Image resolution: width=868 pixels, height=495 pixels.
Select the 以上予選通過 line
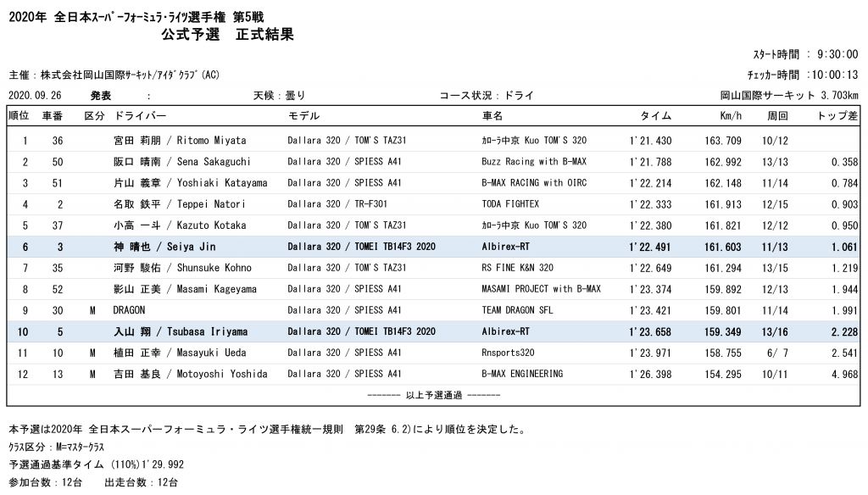click(433, 395)
